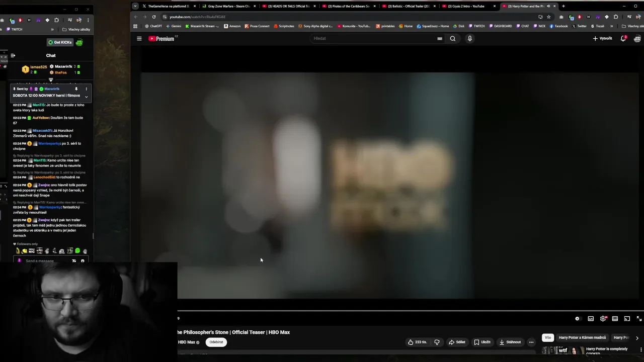Open Prusa Connect bookmark
The image size is (644, 362).
pos(257,26)
